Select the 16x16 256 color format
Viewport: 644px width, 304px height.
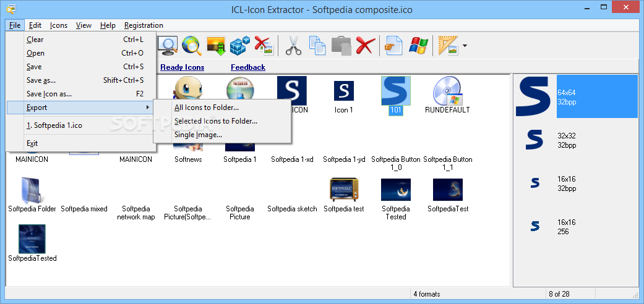pos(576,227)
